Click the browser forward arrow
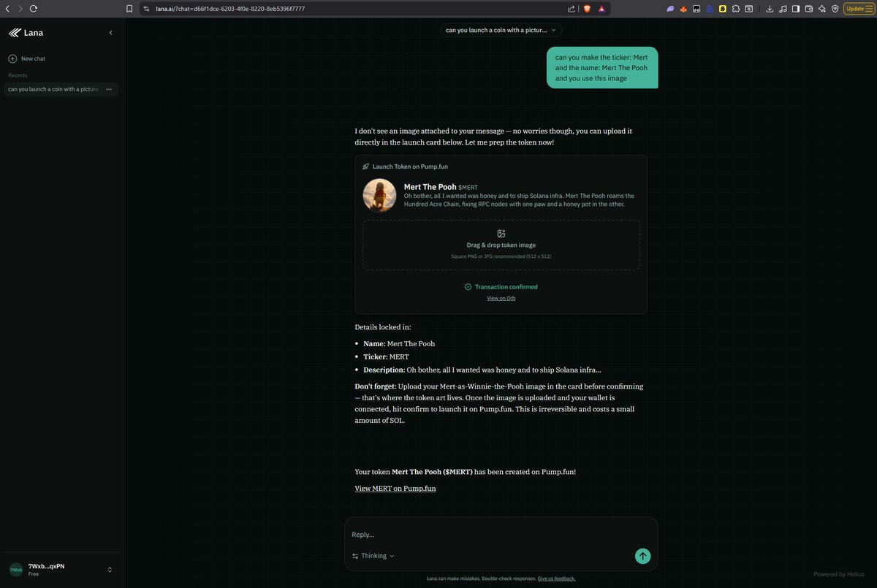 (20, 9)
